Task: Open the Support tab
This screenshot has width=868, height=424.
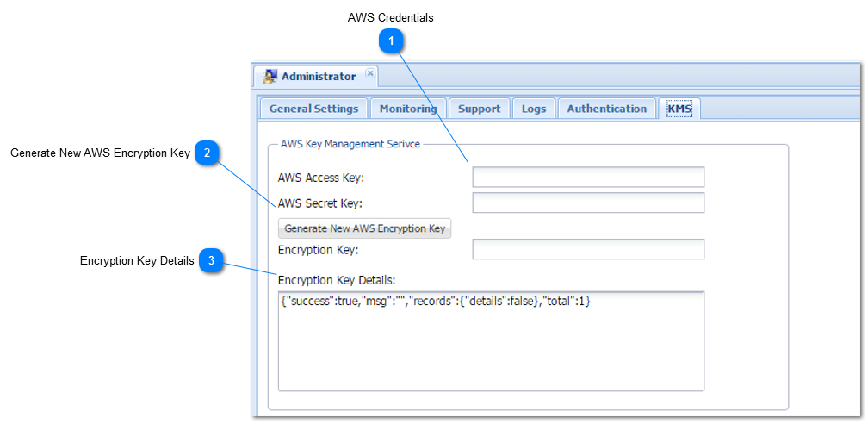Action: coord(479,109)
